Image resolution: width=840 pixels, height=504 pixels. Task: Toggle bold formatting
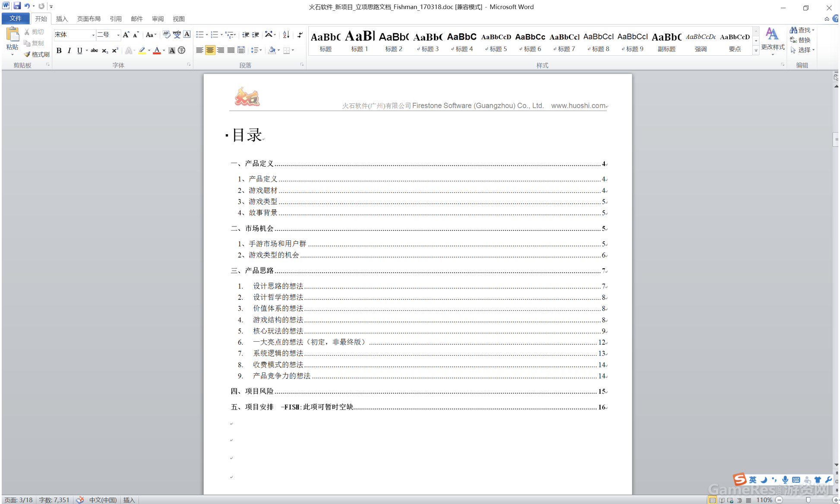click(x=59, y=50)
